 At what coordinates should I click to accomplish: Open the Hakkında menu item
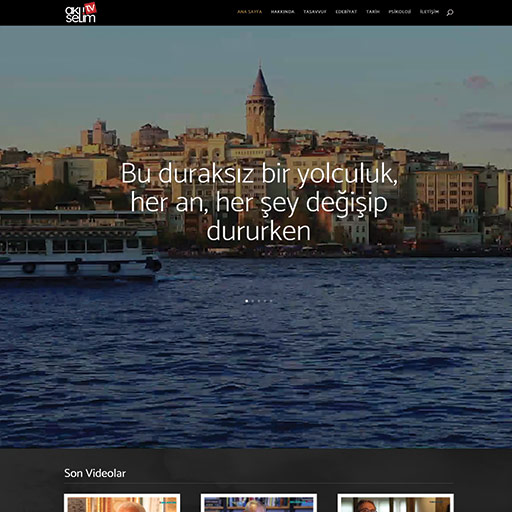coord(283,12)
